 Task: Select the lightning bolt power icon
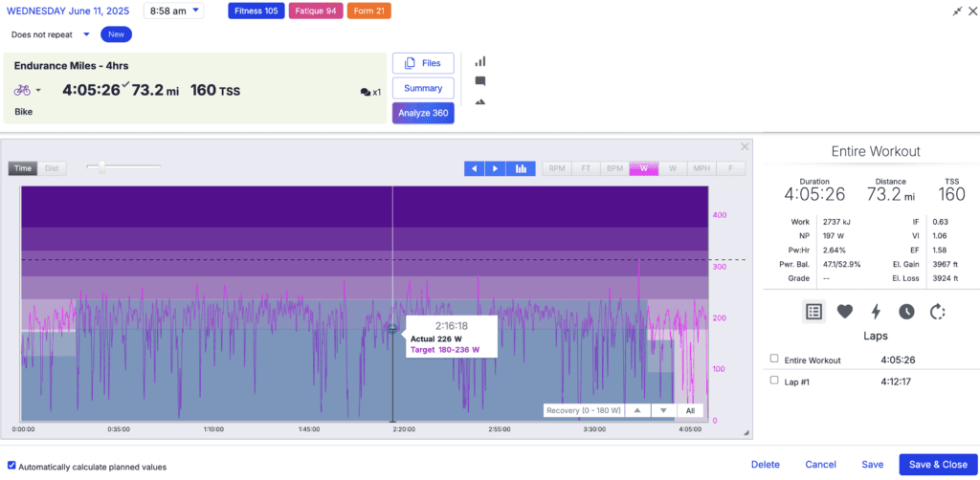876,312
